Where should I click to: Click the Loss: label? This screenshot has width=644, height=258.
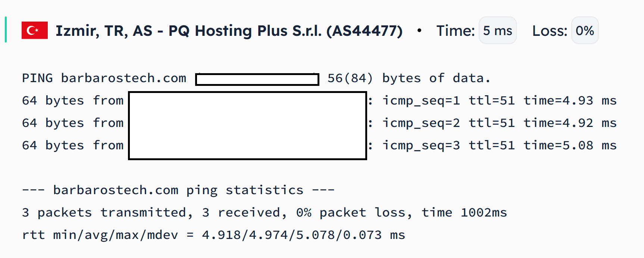point(550,31)
